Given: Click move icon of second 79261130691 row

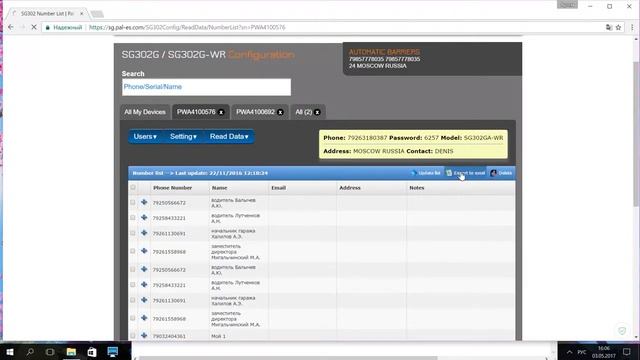Looking at the screenshot, I should coord(144,300).
